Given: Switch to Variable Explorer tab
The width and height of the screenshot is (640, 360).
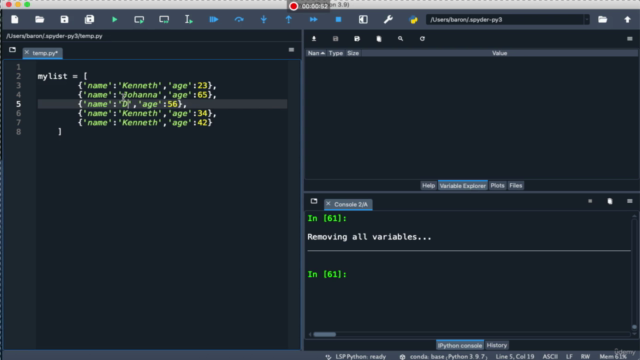Looking at the screenshot, I should click(x=462, y=186).
